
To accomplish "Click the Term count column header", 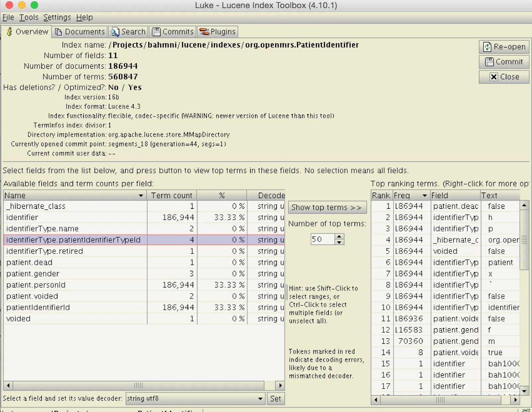I will 172,196.
